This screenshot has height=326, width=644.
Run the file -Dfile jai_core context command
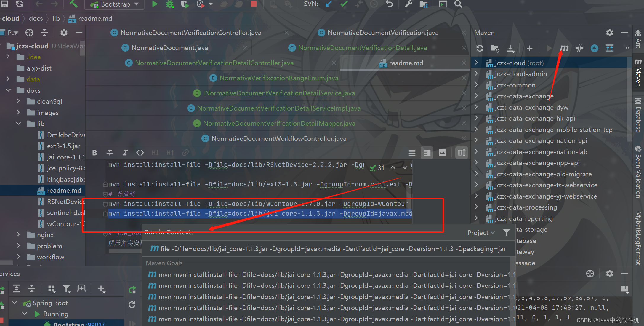coord(329,249)
